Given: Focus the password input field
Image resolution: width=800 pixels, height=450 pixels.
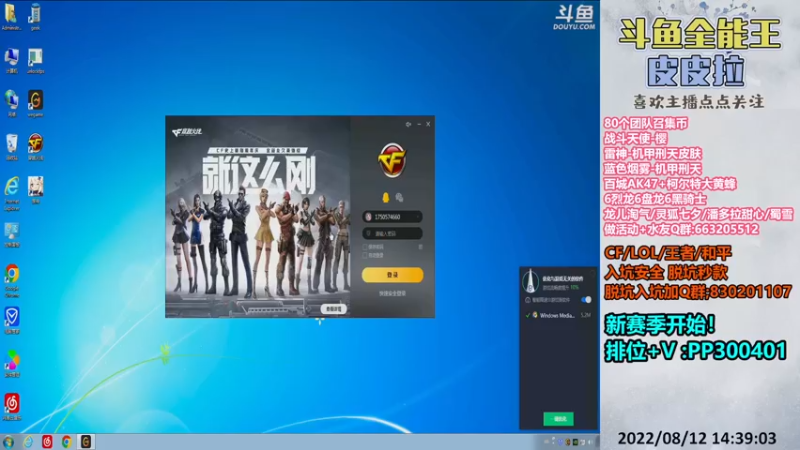Looking at the screenshot, I should point(392,233).
